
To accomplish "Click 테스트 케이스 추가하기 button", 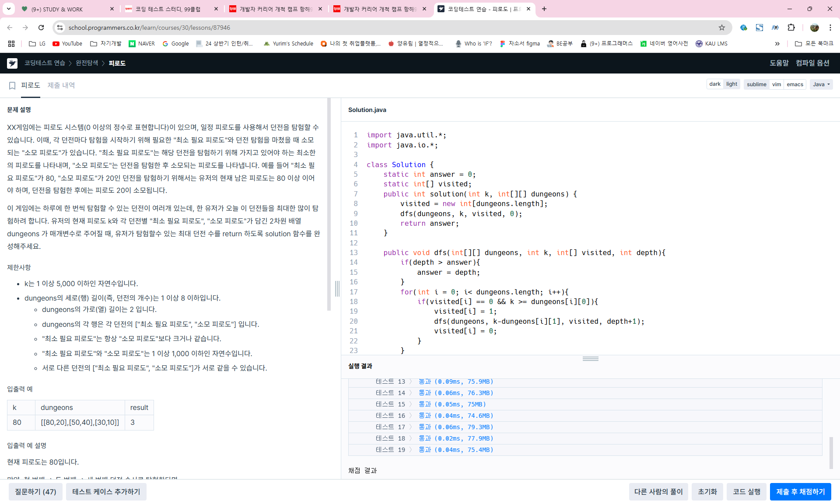I will (x=106, y=492).
